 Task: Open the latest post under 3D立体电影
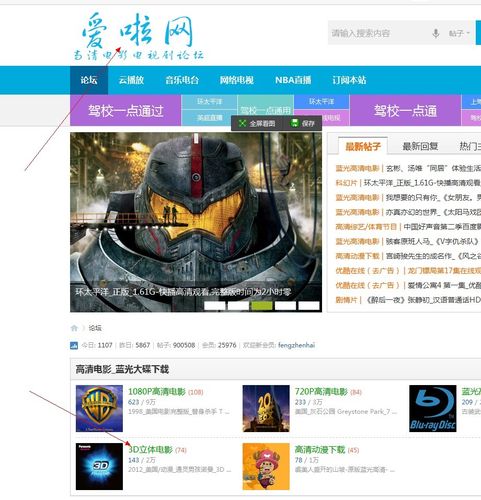point(180,469)
